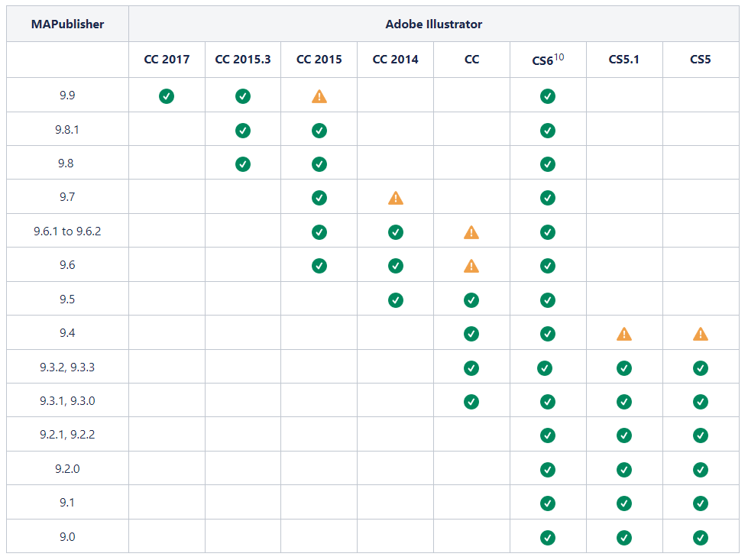Open footnote 10 next to CS6 header
The width and height of the screenshot is (748, 560).
(559, 57)
